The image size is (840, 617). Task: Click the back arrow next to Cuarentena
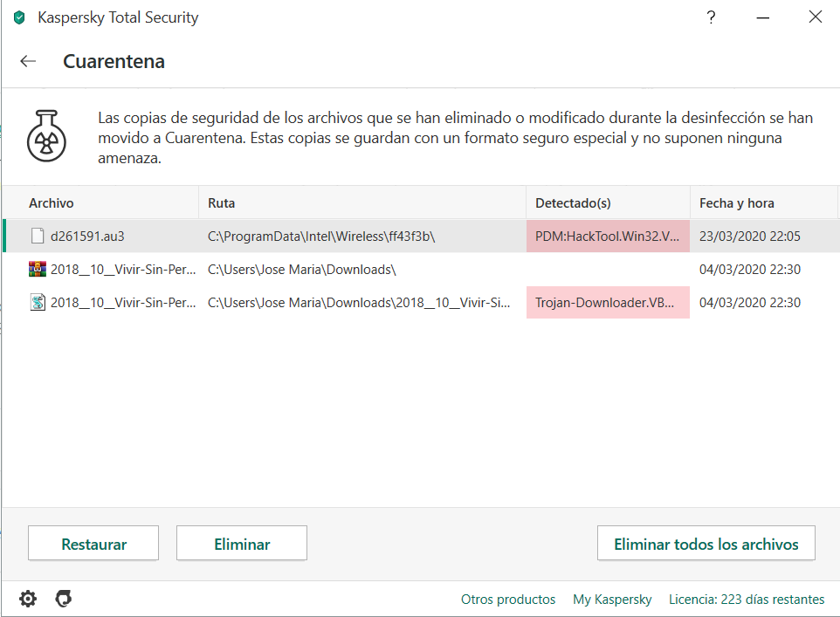(28, 61)
